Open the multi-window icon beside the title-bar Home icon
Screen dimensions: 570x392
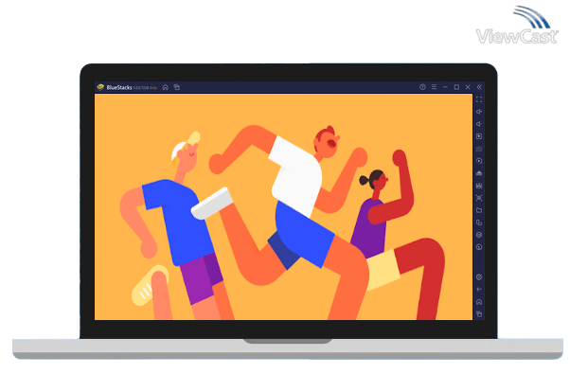[x=177, y=87]
